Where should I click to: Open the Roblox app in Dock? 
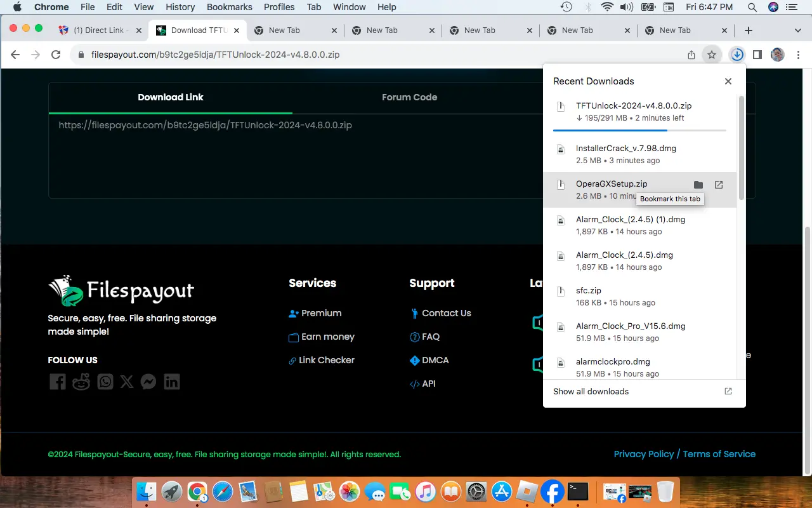pyautogui.click(x=527, y=491)
